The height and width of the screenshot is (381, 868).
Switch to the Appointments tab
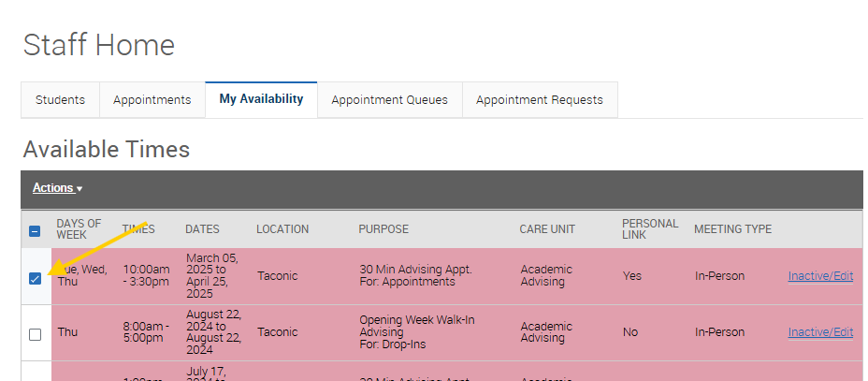click(152, 100)
